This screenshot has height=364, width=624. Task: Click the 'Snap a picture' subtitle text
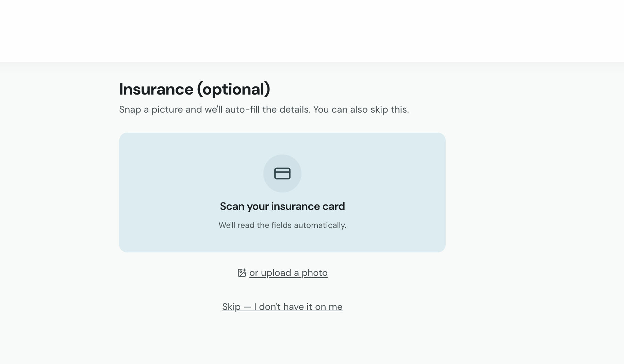264,110
